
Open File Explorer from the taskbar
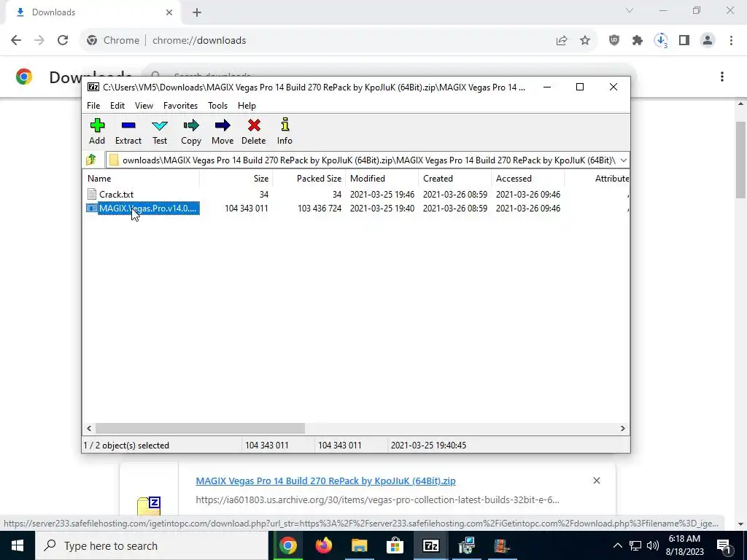pos(359,545)
